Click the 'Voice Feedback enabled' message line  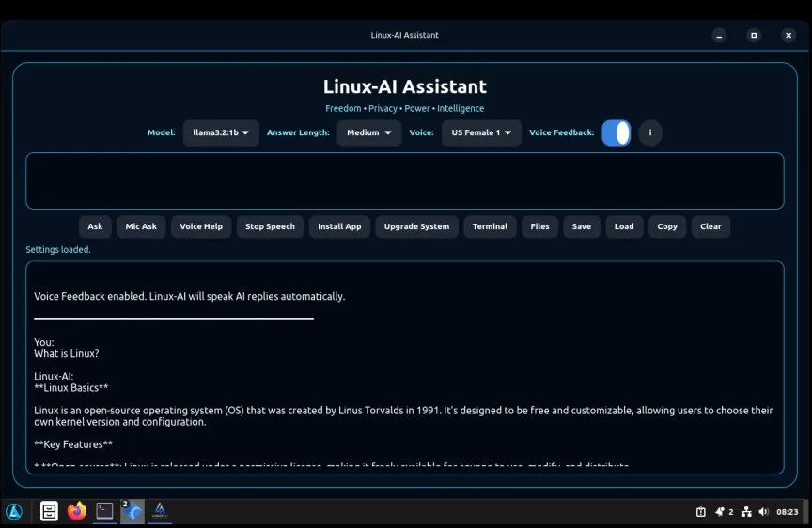[189, 296]
